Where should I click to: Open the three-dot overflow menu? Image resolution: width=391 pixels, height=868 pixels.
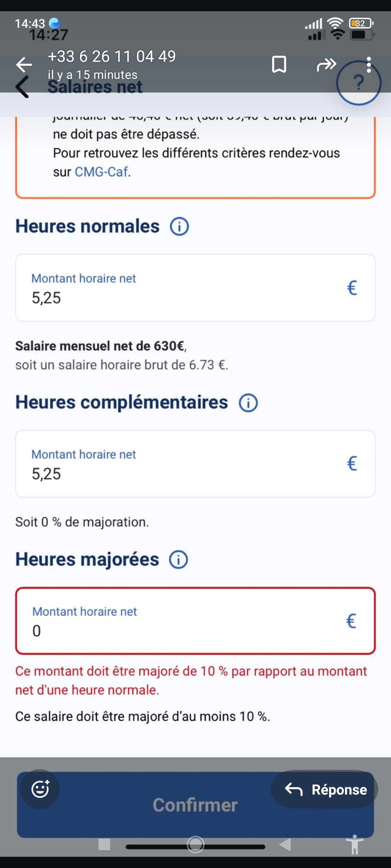(369, 65)
